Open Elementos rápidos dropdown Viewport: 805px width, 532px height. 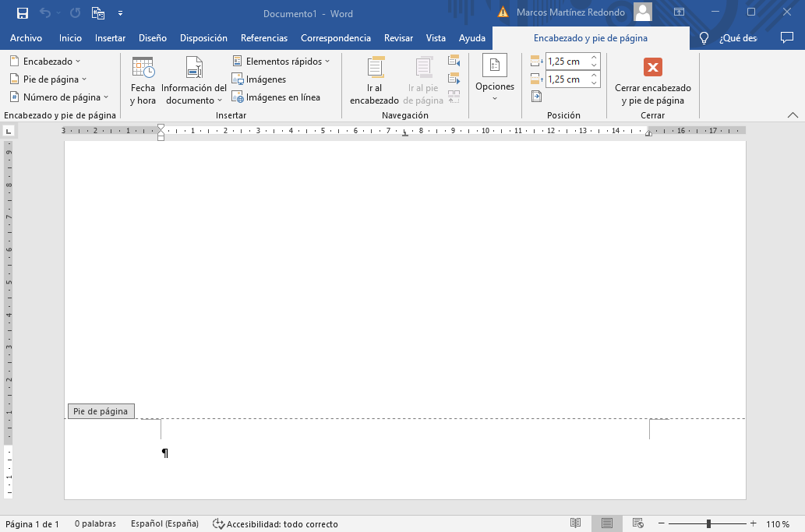tap(281, 61)
